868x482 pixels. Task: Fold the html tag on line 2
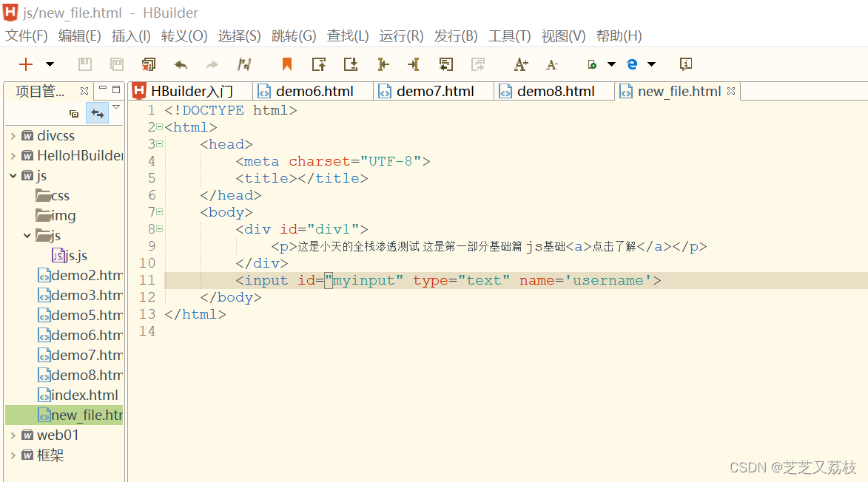click(x=159, y=127)
